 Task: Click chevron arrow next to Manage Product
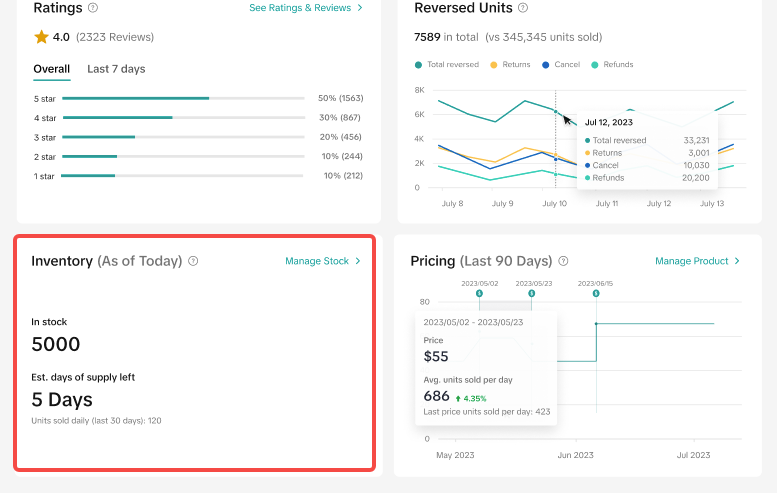pyautogui.click(x=737, y=261)
